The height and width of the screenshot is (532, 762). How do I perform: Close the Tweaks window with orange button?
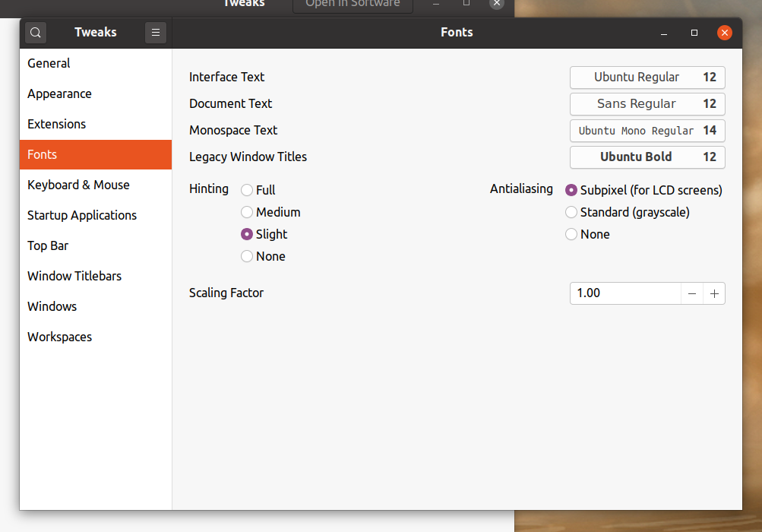point(725,33)
